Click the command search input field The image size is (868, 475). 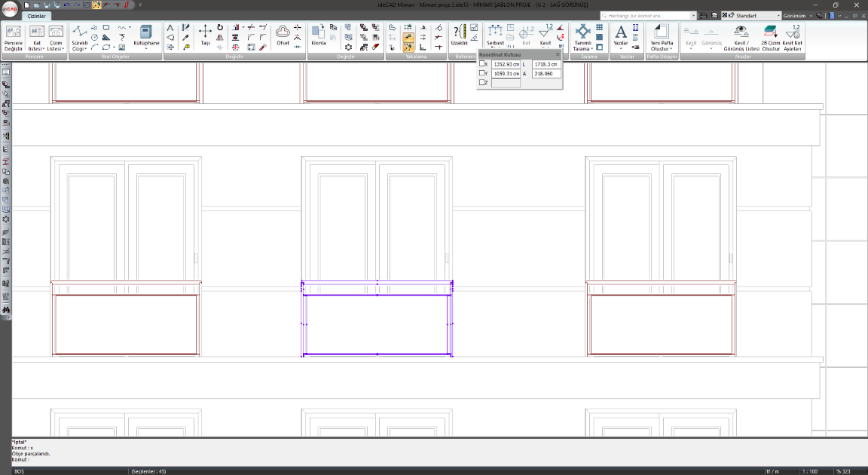648,15
